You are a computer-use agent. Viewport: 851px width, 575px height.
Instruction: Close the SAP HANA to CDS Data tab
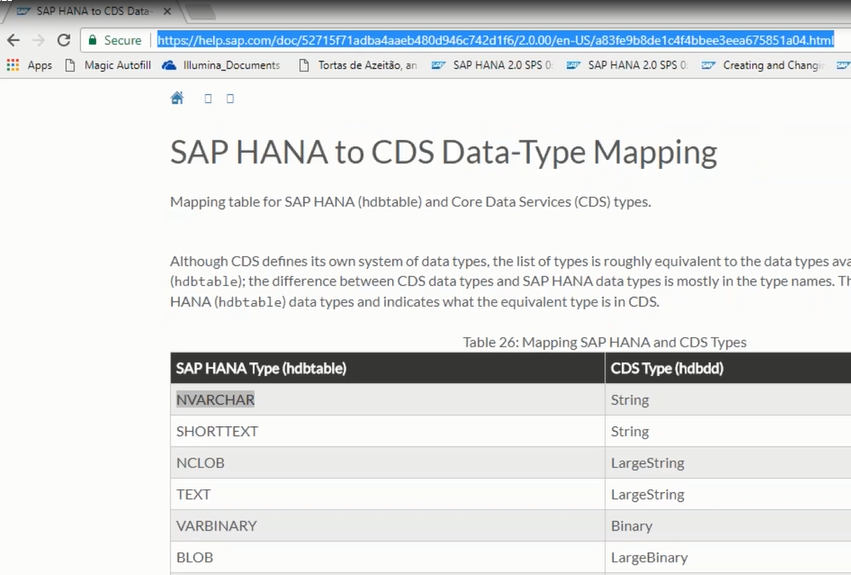(167, 11)
